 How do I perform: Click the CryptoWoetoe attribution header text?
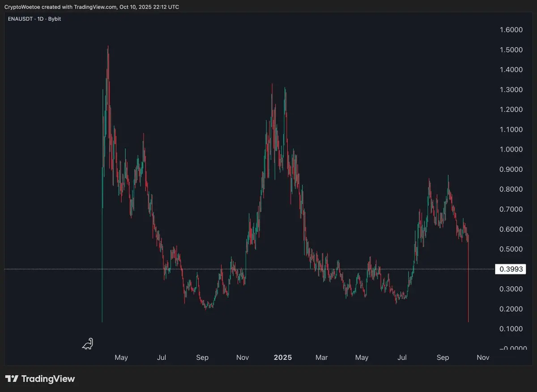92,7
